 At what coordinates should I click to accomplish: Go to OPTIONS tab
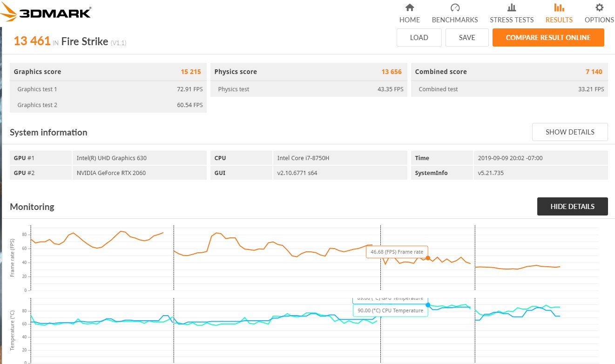point(600,20)
